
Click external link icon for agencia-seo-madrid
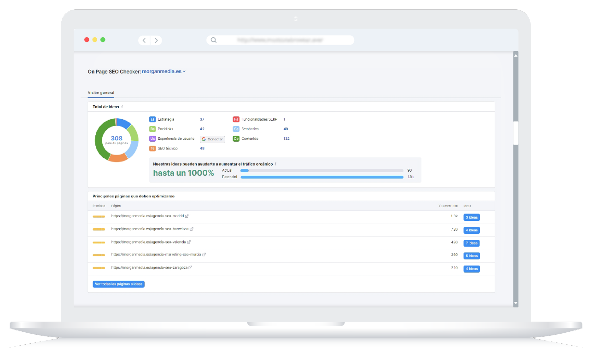click(x=187, y=216)
